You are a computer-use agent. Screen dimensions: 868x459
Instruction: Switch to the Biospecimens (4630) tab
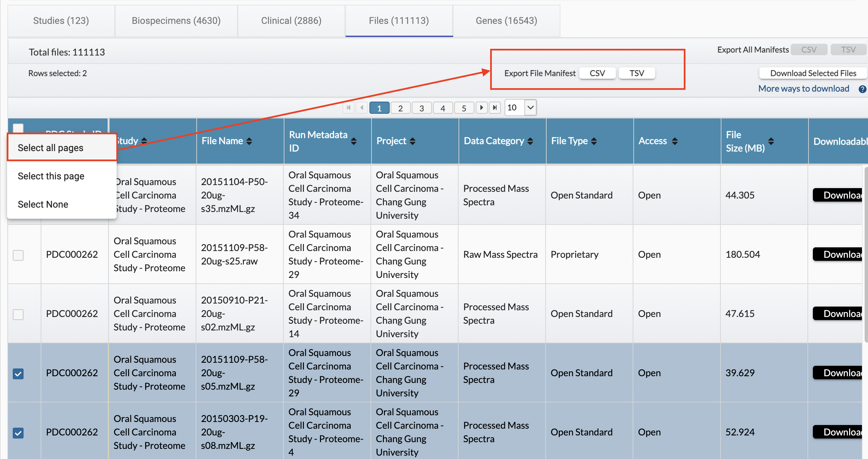176,21
